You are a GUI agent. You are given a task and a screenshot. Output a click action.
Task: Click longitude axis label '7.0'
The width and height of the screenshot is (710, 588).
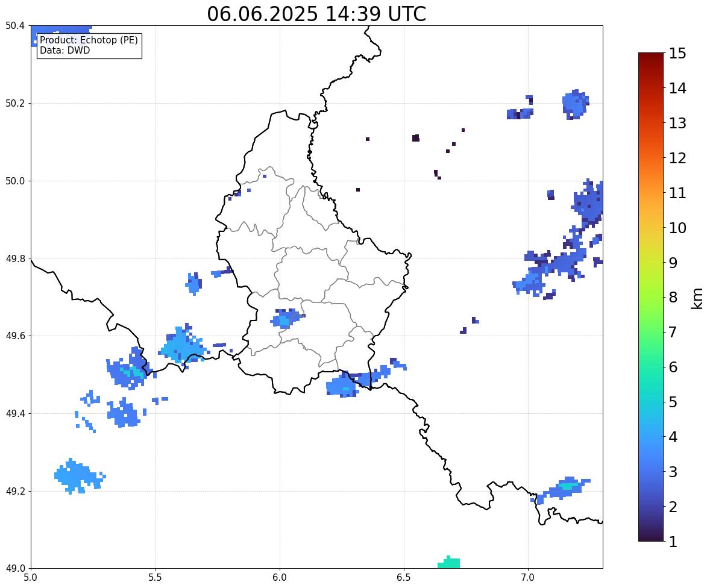click(529, 578)
